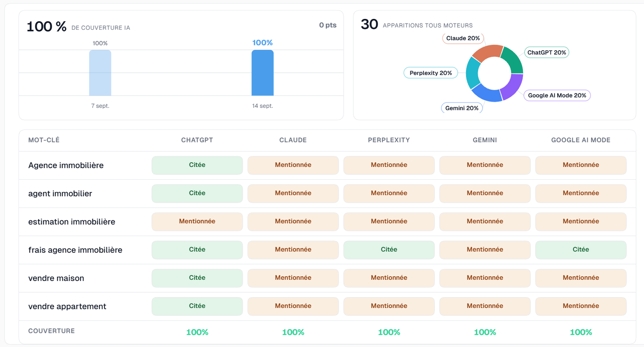Select Claude's "Mentionnée" badge for agent immobilier
Viewport: 644px width, 347px height.
293,193
